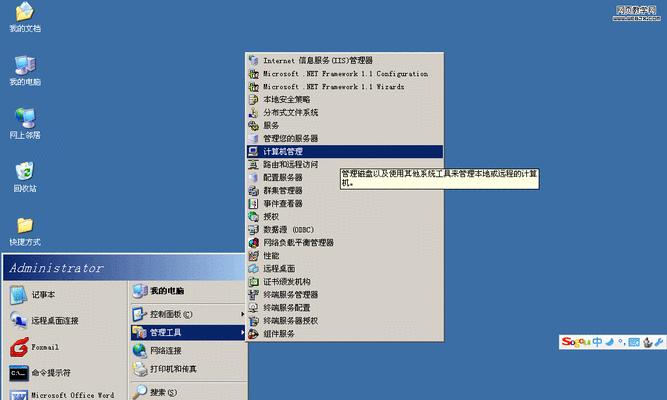Open 回收站 recycle bin icon
This screenshot has height=400, width=667.
[x=25, y=177]
